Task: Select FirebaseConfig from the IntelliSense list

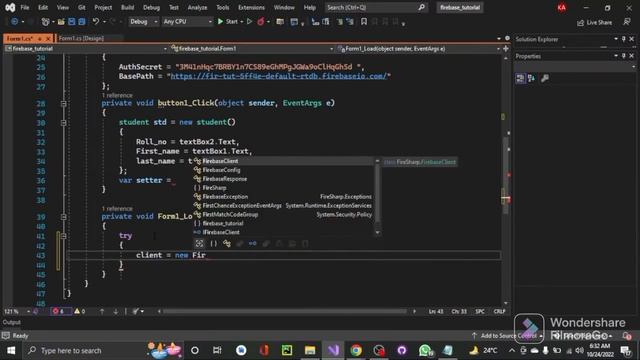Action: pos(284,170)
